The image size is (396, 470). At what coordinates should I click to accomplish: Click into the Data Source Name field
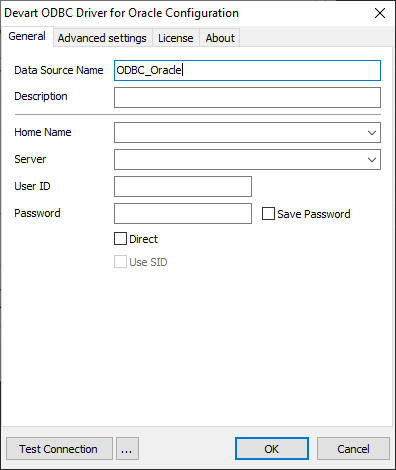pyautogui.click(x=247, y=70)
